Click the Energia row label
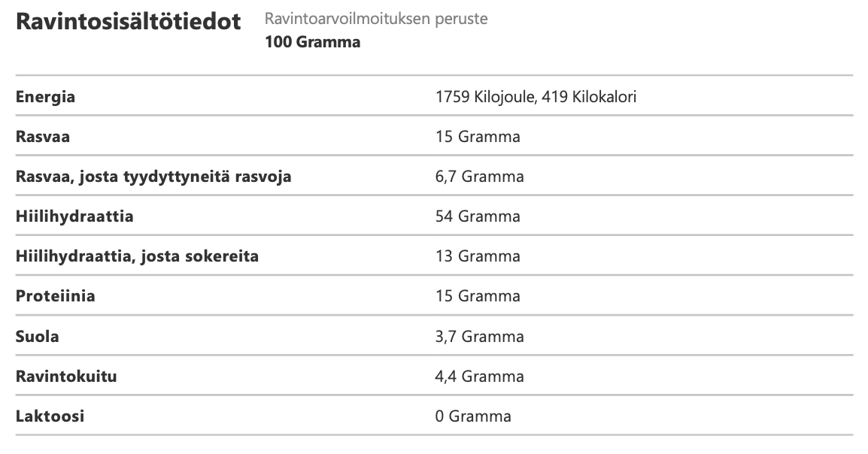Viewport: 868px width, 454px height. pyautogui.click(x=46, y=97)
